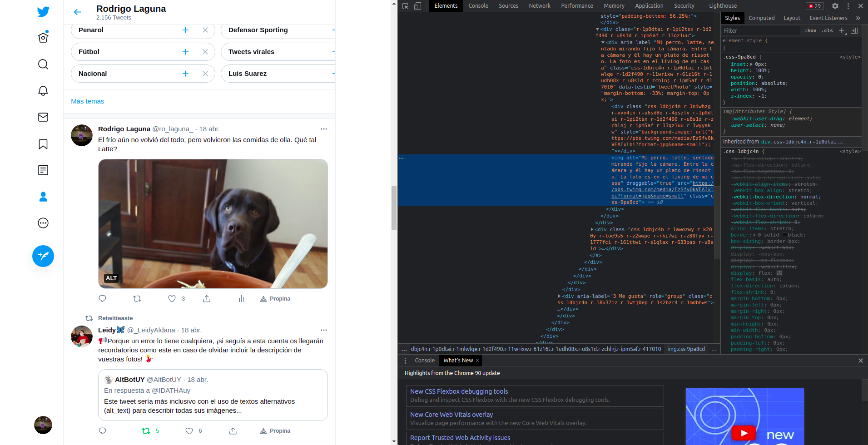Switch to DevTools Network tab
Screen dimensions: 868x445
click(x=540, y=6)
